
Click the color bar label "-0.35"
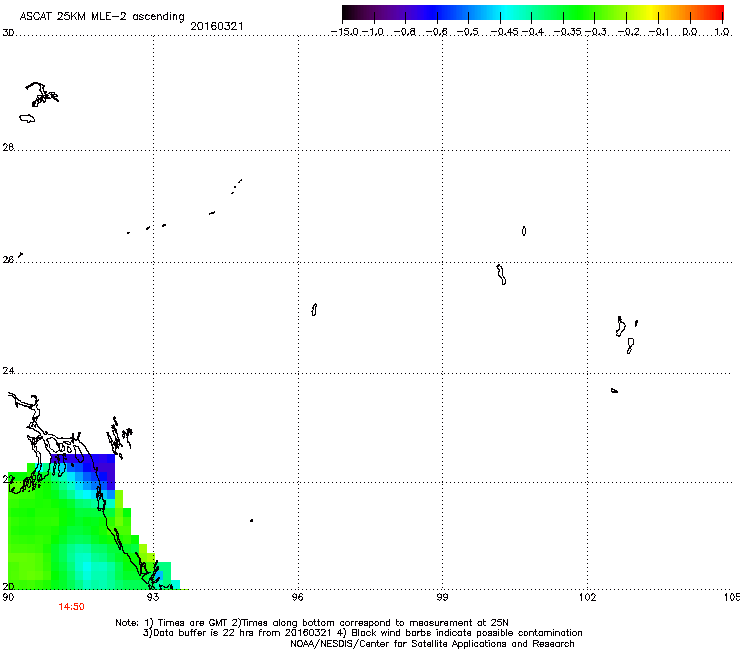point(567,32)
